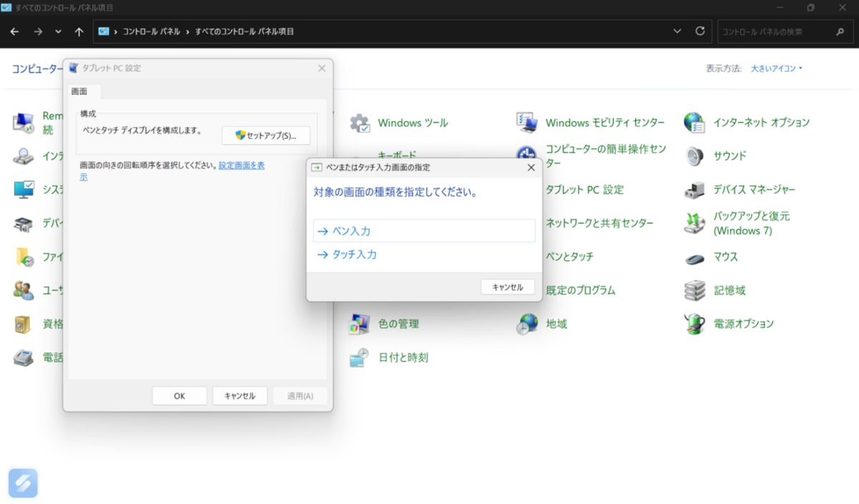Screen dimensions: 859x504
Task: Close ペンまたはタッチ入力画面の指定 dialog
Action: (531, 168)
